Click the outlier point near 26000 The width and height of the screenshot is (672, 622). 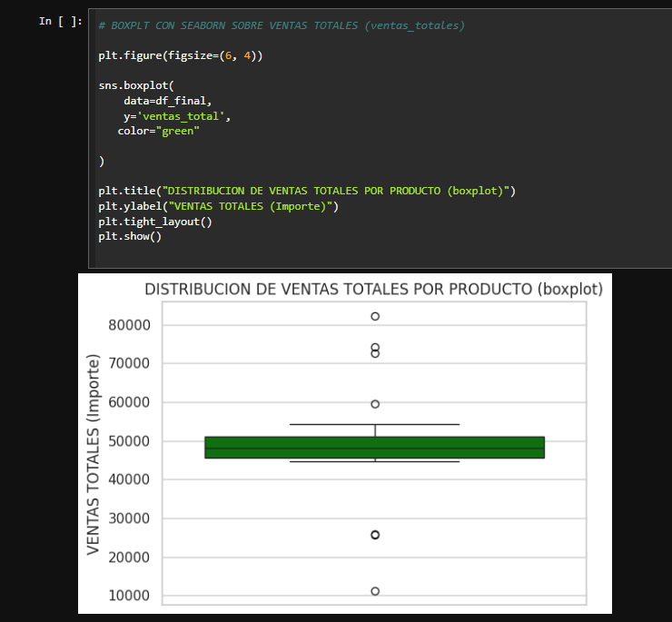click(x=375, y=535)
